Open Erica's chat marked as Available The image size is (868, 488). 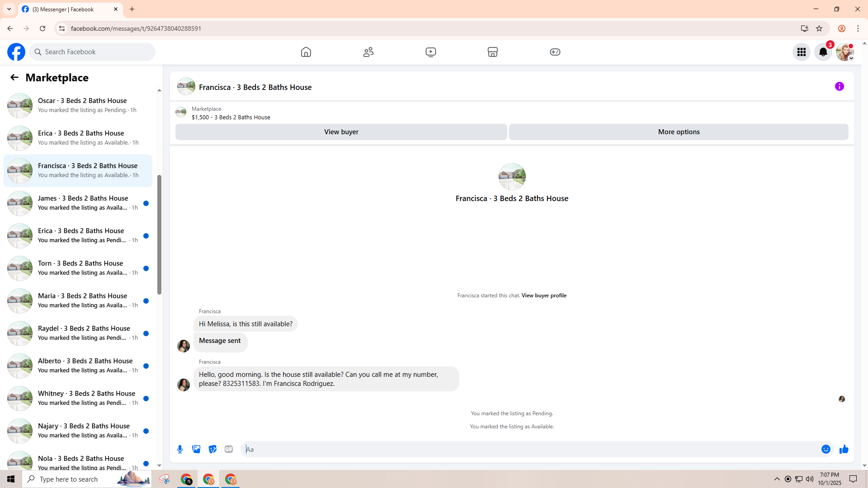(x=78, y=138)
